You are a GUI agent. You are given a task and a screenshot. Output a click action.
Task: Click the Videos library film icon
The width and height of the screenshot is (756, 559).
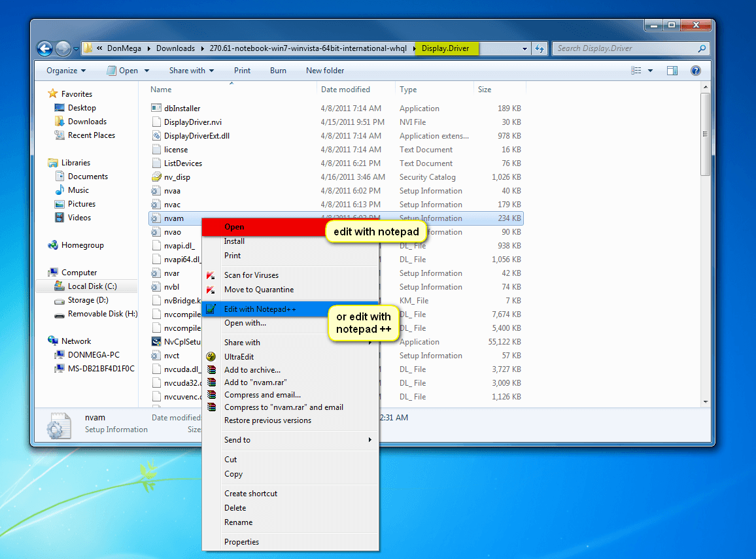(60, 217)
